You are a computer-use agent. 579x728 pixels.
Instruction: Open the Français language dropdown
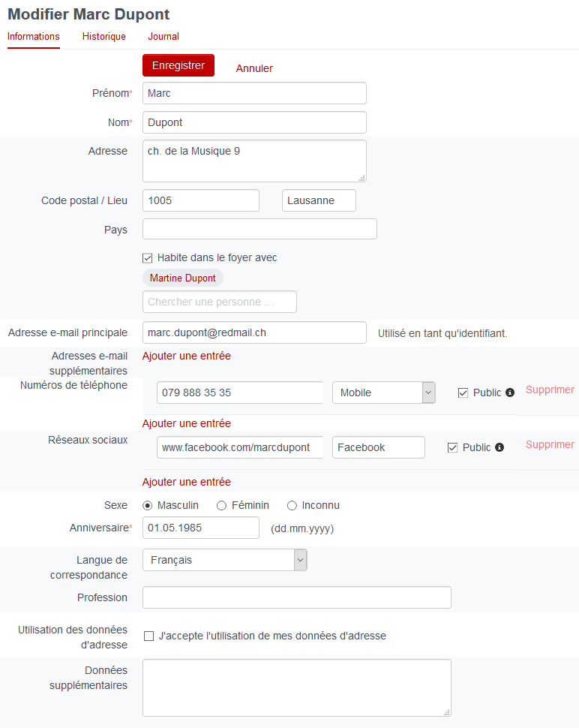tap(224, 561)
